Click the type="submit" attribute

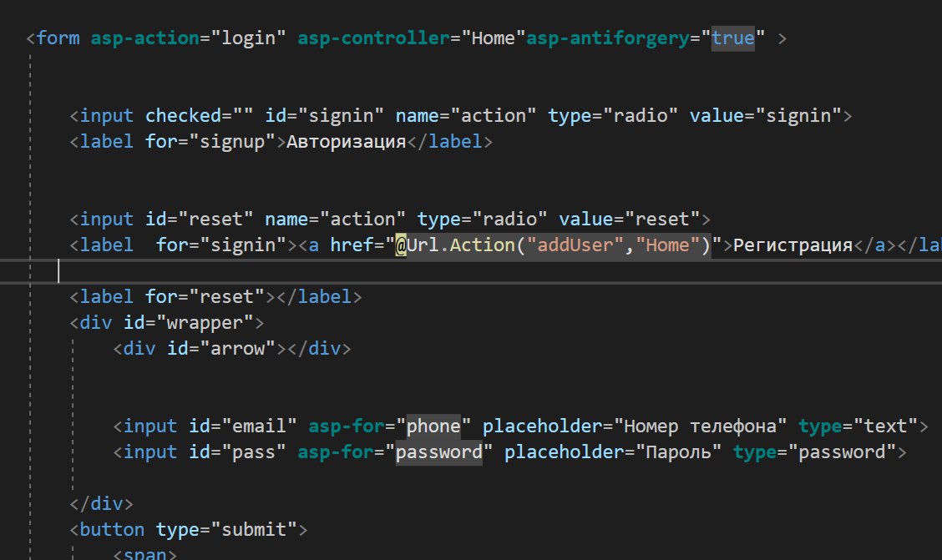coord(226,529)
